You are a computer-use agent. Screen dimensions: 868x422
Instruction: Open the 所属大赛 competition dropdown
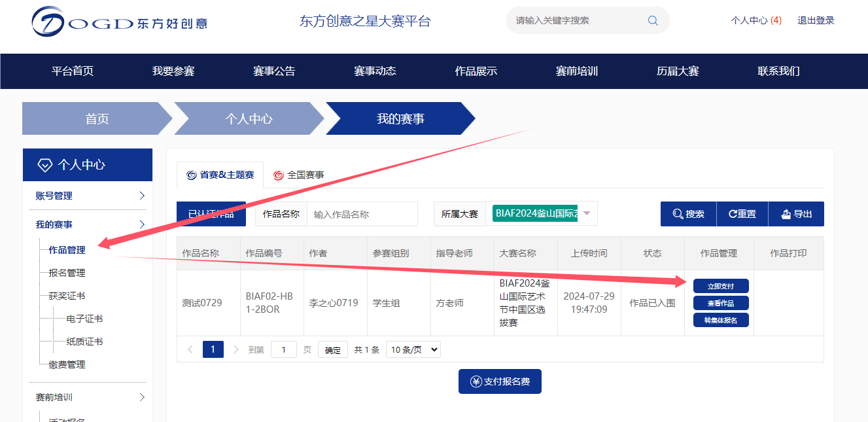[x=587, y=213]
